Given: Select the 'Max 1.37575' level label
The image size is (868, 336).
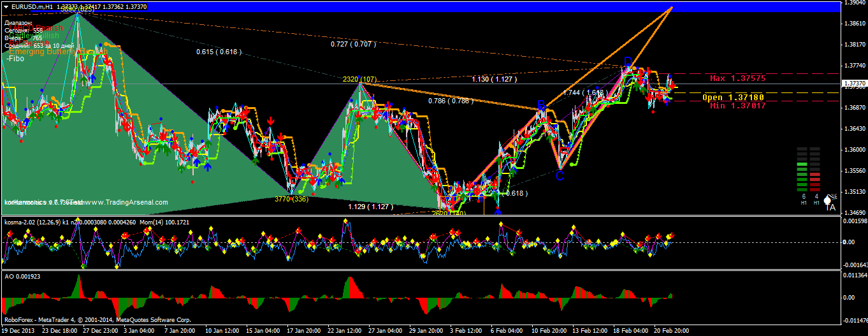Looking at the screenshot, I should (x=737, y=78).
